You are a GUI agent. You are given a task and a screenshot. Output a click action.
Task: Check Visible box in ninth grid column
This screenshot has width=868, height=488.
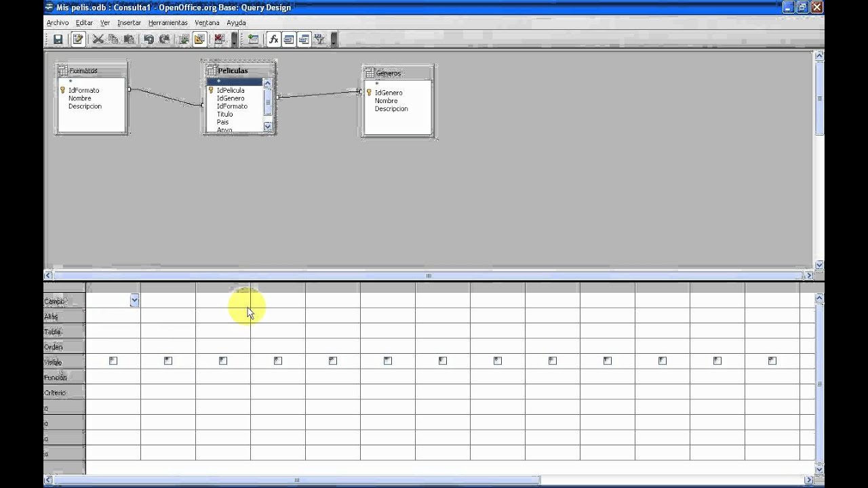[x=553, y=361]
